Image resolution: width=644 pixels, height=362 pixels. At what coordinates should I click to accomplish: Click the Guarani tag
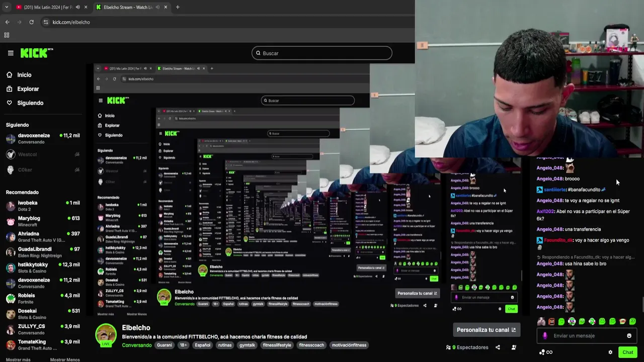click(165, 345)
